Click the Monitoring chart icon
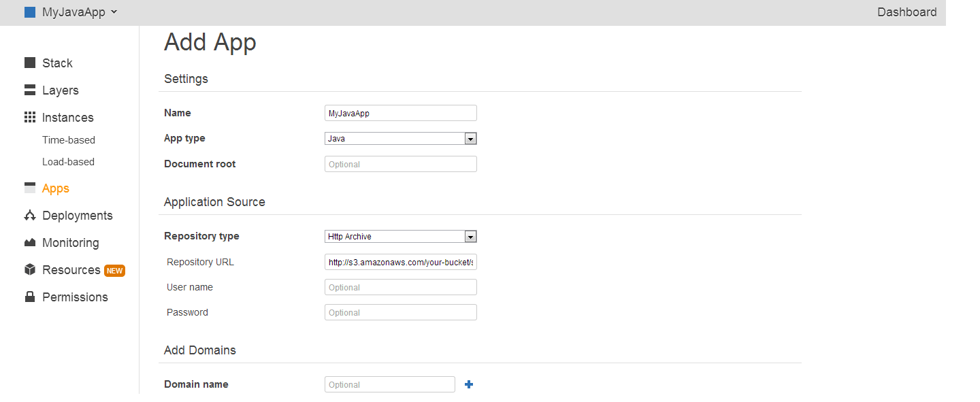This screenshot has height=402, width=980. [30, 242]
